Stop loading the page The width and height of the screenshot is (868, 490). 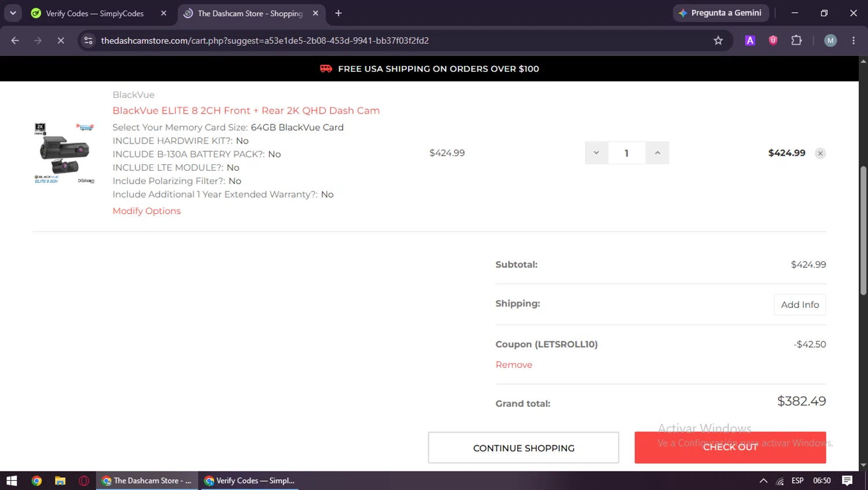click(x=61, y=40)
